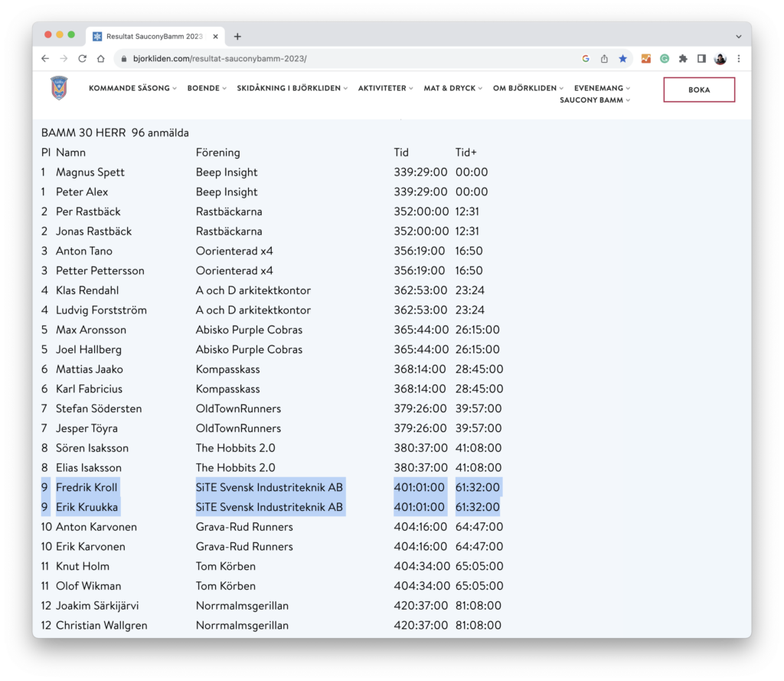Click the name Klas Rendahl
The height and width of the screenshot is (681, 784).
(87, 290)
